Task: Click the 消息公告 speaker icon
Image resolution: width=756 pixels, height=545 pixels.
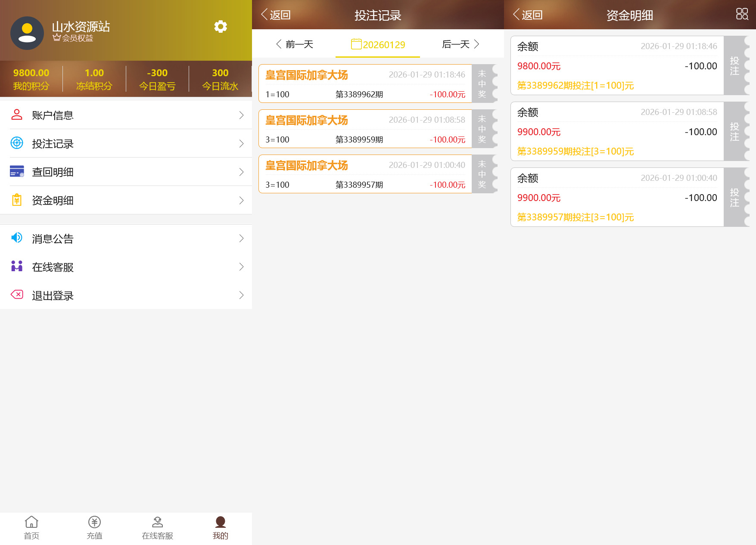Action: pyautogui.click(x=17, y=238)
